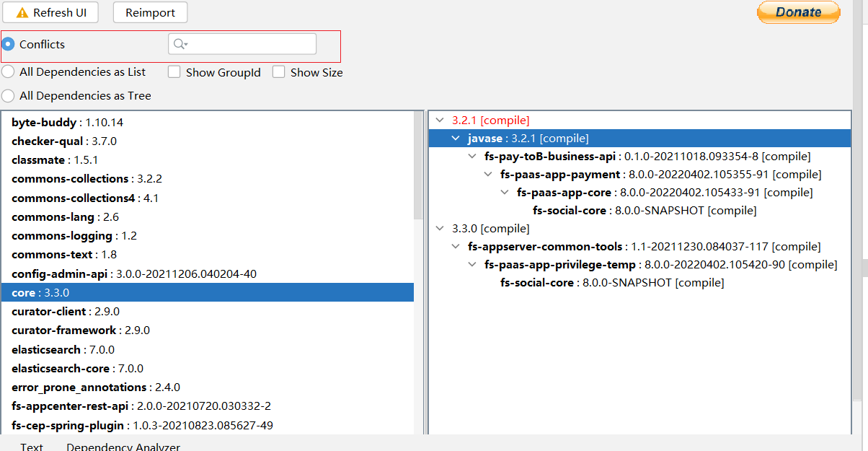Switch to the Dependency Analyzer tab

123,446
